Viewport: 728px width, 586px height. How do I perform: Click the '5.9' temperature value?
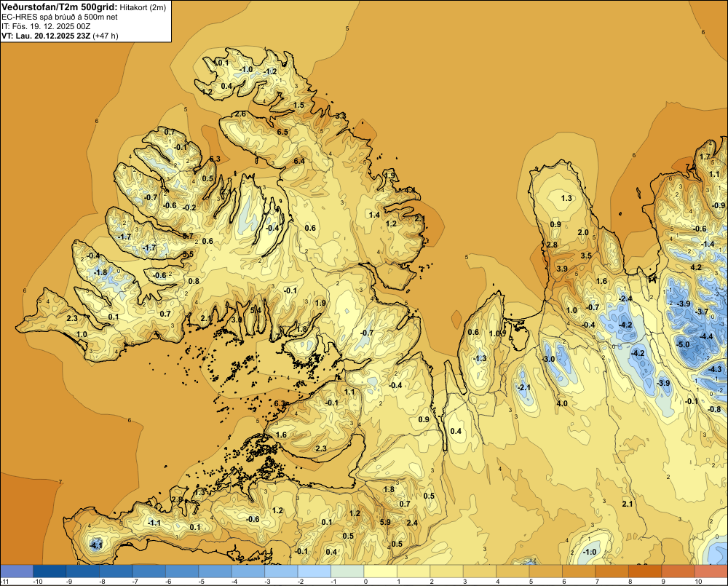coord(385,522)
